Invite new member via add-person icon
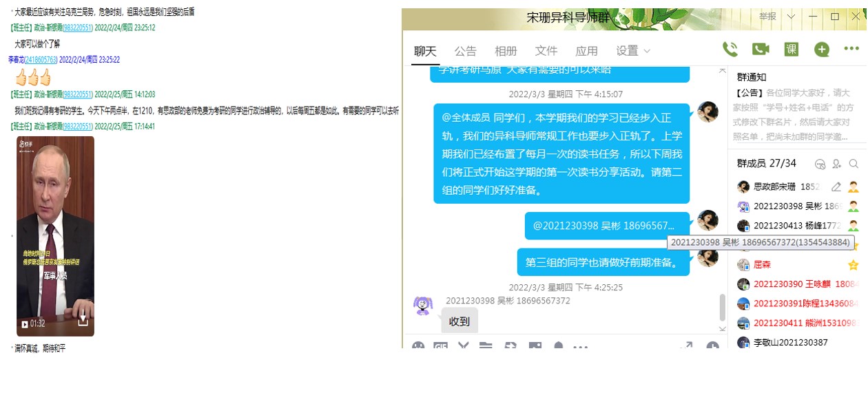This screenshot has height=404, width=868. [837, 164]
